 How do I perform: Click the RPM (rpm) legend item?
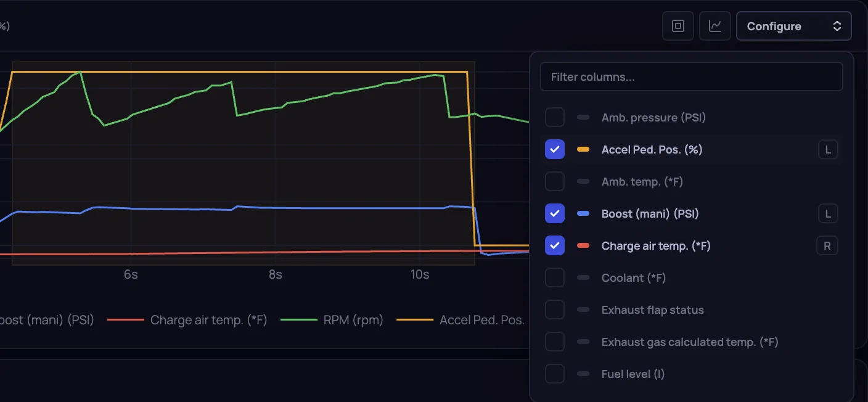point(332,320)
